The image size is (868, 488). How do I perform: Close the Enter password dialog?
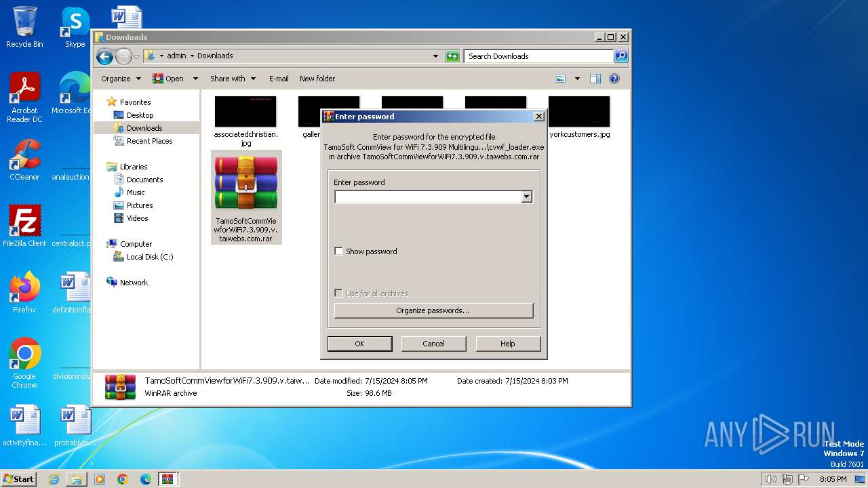click(539, 117)
